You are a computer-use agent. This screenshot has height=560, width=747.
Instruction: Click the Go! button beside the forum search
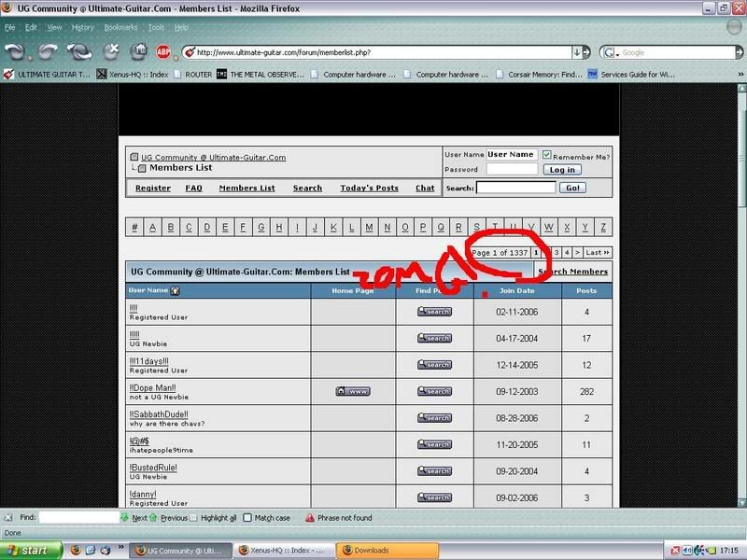[572, 188]
